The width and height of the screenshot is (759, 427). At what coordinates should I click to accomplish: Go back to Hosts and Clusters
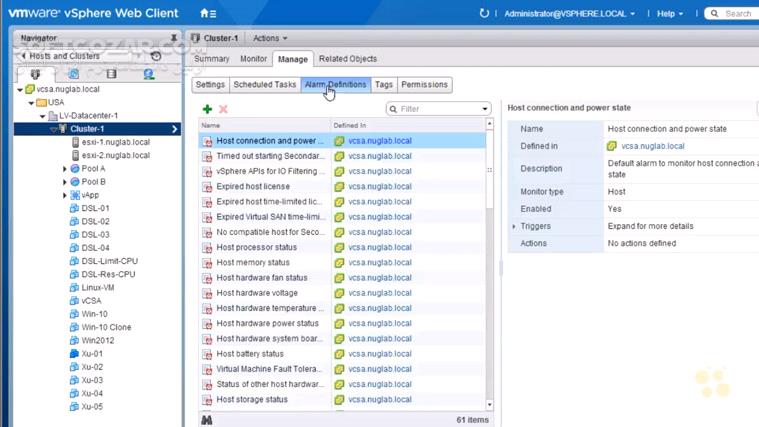click(x=60, y=56)
